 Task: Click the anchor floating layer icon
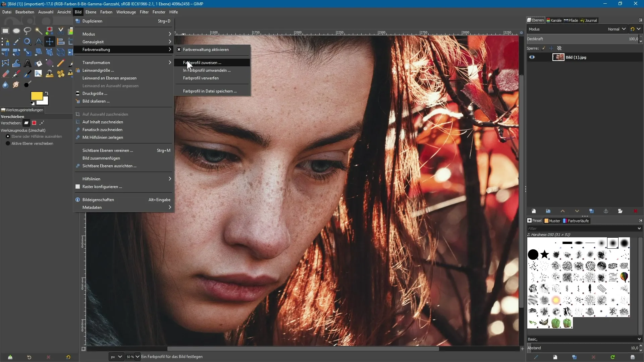[x=606, y=211]
